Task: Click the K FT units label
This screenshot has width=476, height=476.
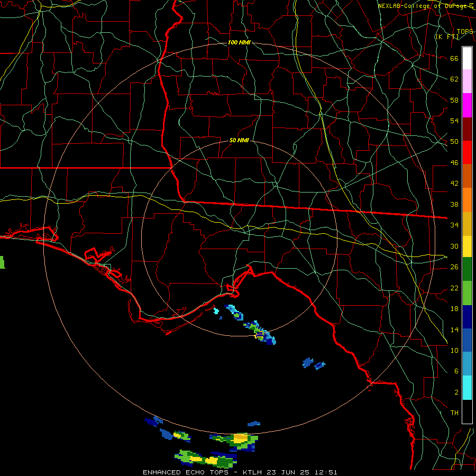Action: [447, 36]
